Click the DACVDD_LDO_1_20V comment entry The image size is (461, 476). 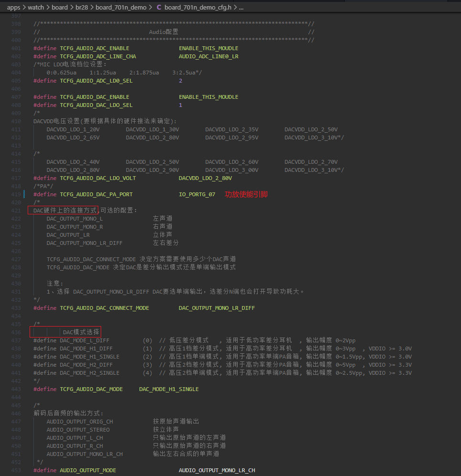(73, 129)
